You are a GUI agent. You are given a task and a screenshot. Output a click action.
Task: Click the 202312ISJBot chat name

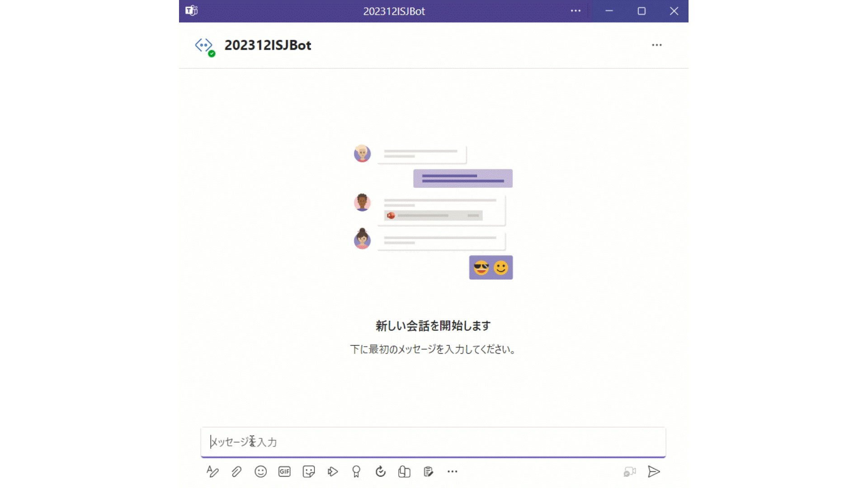268,45
